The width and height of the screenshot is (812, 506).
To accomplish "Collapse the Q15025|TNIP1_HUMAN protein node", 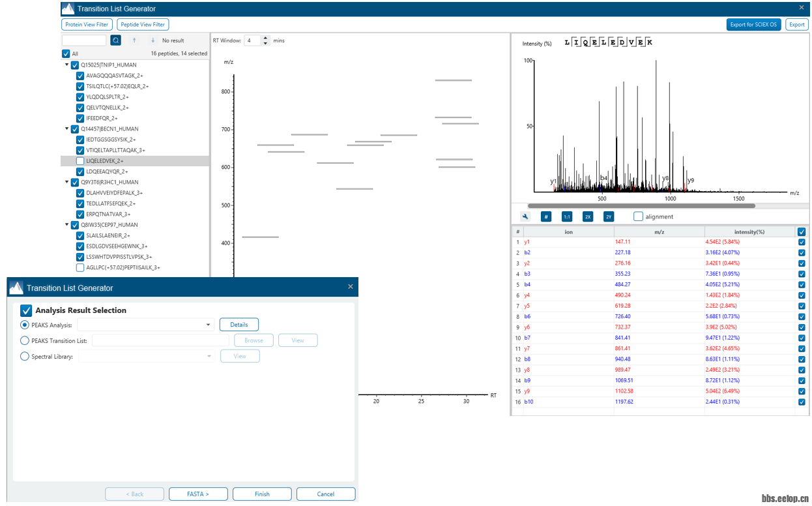I will point(67,65).
